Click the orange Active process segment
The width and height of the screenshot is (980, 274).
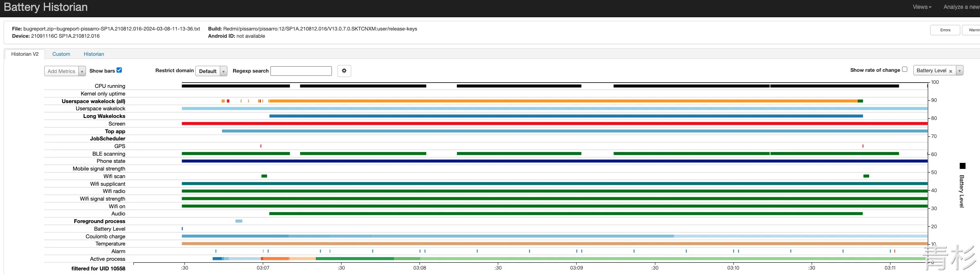pyautogui.click(x=275, y=259)
